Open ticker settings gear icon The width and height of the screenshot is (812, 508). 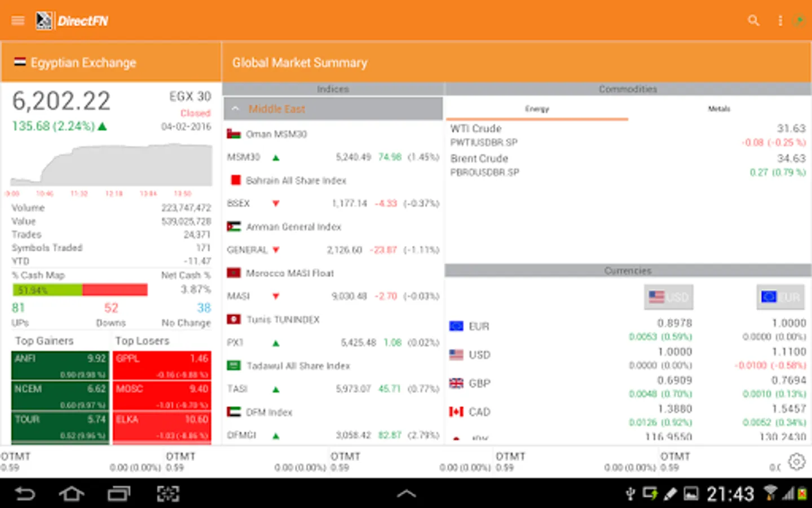click(x=797, y=462)
